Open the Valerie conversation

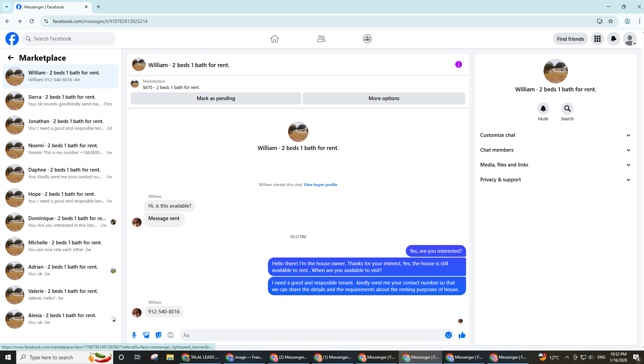(61, 295)
